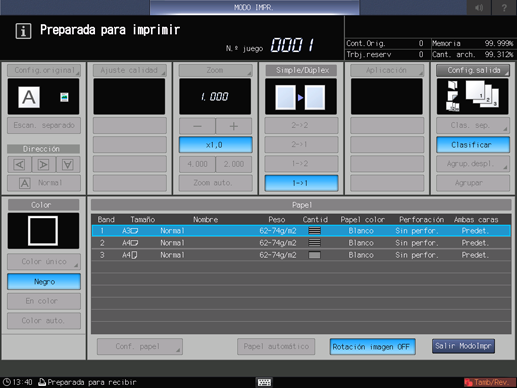Click the Tamaño column header
The width and height of the screenshot is (517, 388).
[x=143, y=220]
